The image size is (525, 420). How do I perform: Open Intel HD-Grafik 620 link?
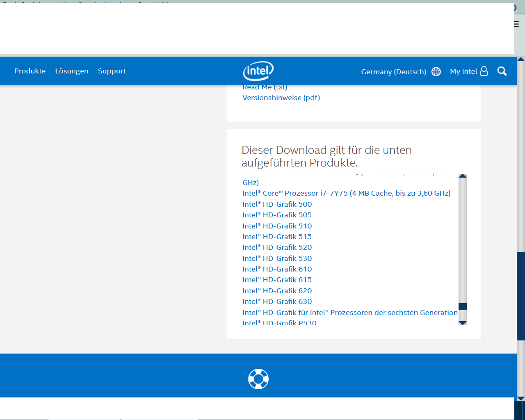coord(277,291)
